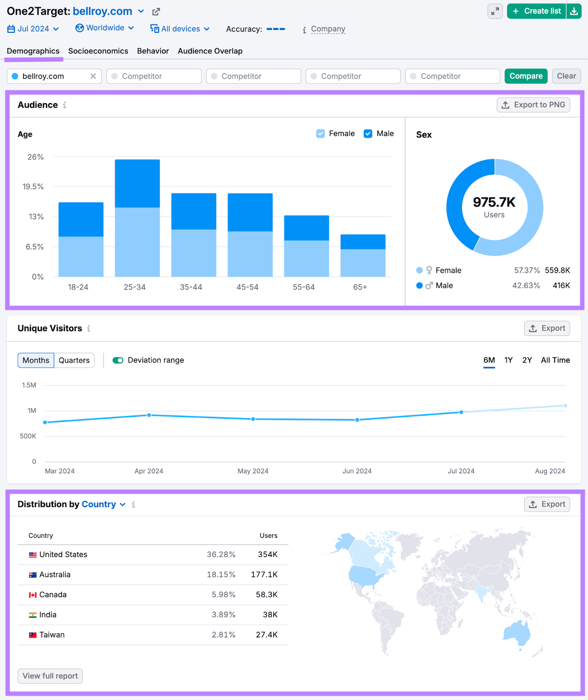
Task: Select the 2Y time range
Action: (x=527, y=360)
